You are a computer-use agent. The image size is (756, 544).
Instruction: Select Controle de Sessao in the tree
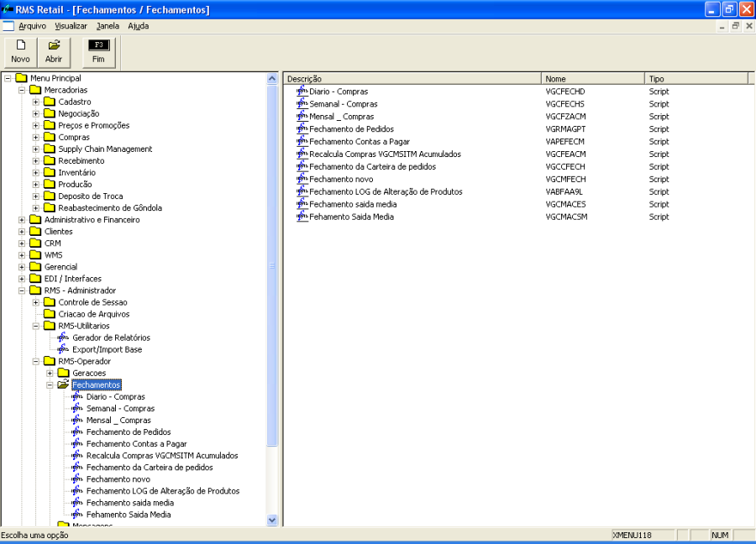coord(92,302)
